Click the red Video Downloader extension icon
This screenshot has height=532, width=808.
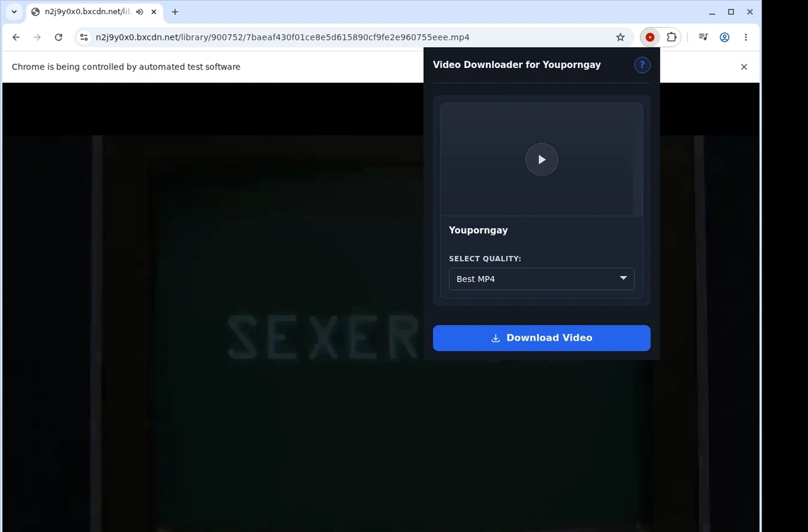[650, 38]
